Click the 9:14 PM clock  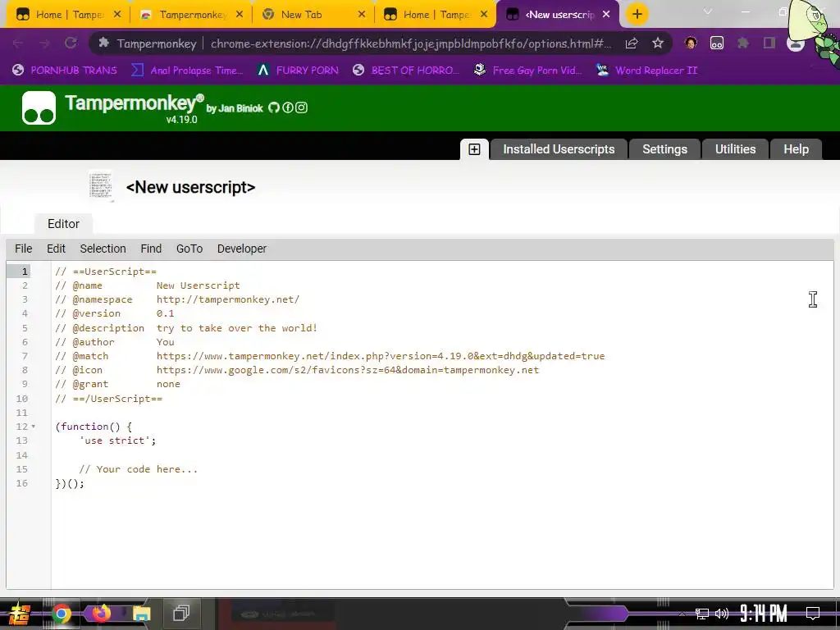(764, 613)
